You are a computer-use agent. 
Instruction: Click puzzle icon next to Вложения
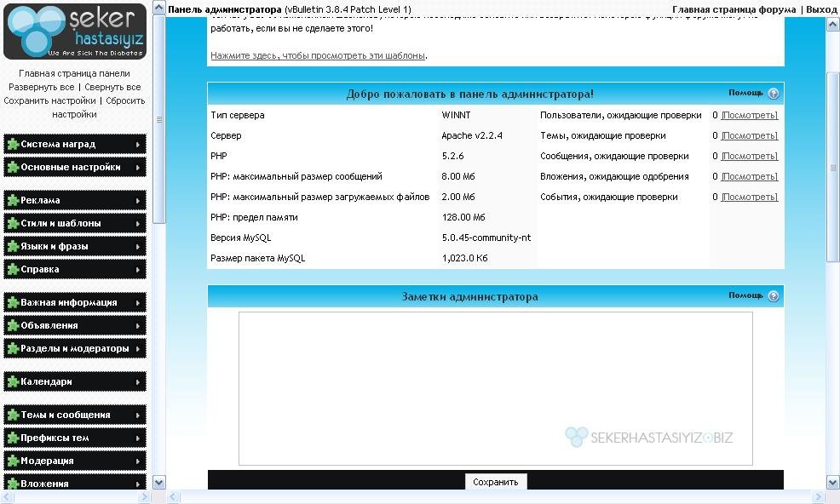coord(13,484)
